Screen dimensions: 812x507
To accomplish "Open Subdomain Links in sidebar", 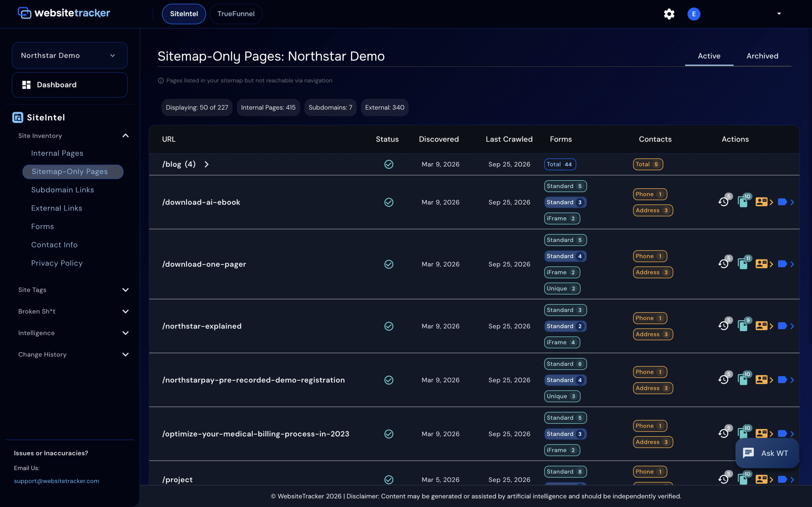I will 62,190.
